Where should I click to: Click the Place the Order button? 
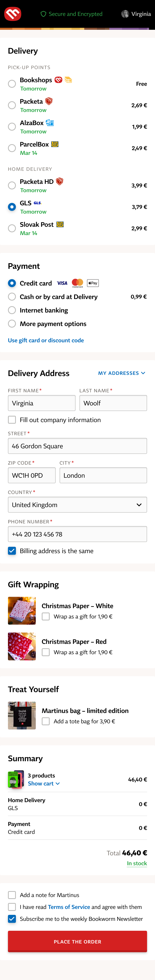coord(77,941)
